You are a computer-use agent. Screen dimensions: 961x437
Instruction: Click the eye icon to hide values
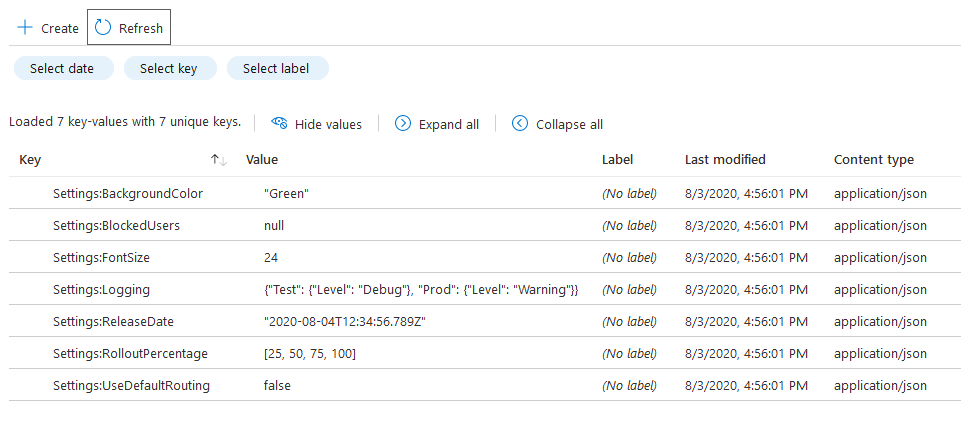click(279, 124)
